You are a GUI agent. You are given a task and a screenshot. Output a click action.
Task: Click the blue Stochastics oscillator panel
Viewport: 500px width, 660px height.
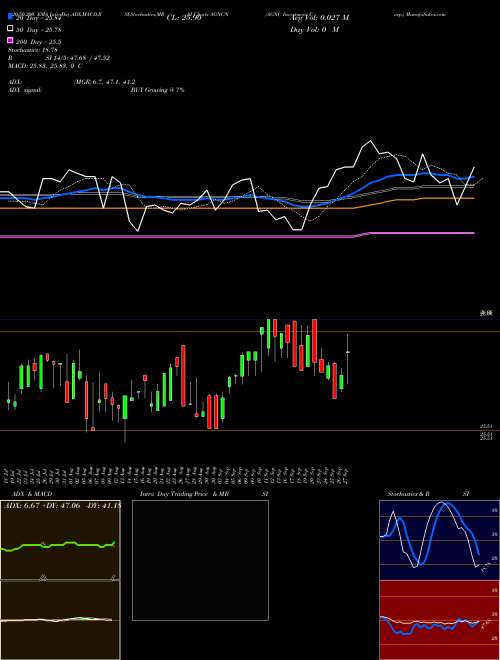[439, 540]
